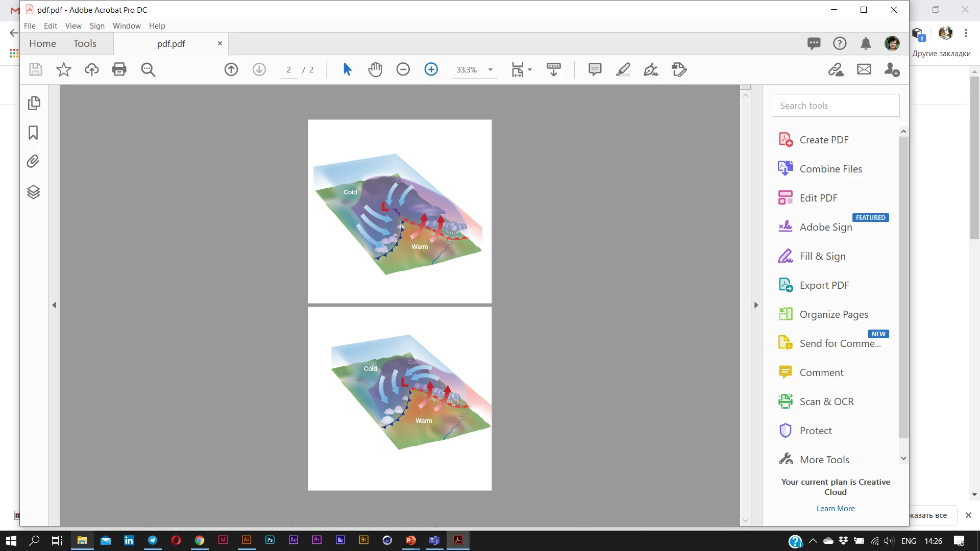Add a sticky note comment
Image resolution: width=980 pixels, height=551 pixels.
(595, 69)
